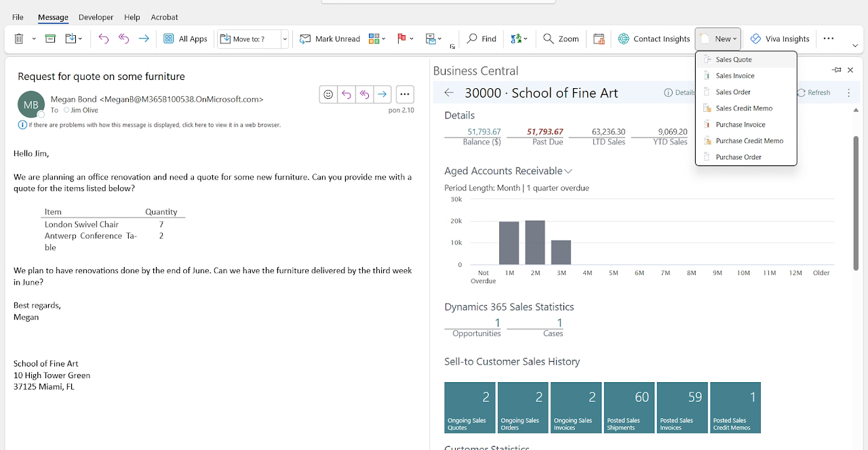Viewport: 868px width, 450px height.
Task: Click the ribbon More commands ellipsis
Action: (x=828, y=39)
